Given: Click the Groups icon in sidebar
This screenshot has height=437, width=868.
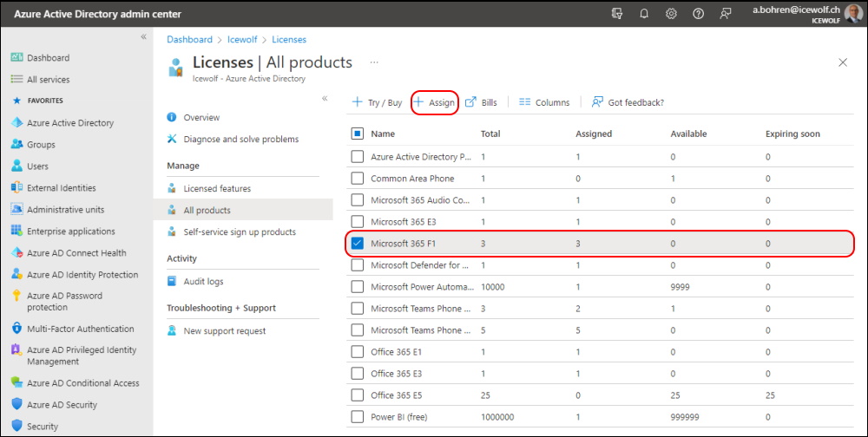Looking at the screenshot, I should [17, 145].
